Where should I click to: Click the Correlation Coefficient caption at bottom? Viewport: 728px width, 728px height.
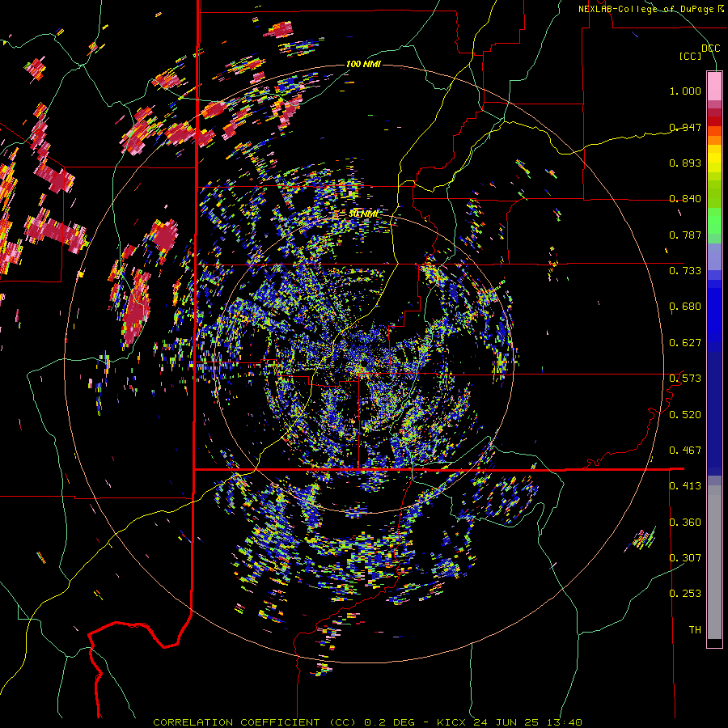pos(367,722)
